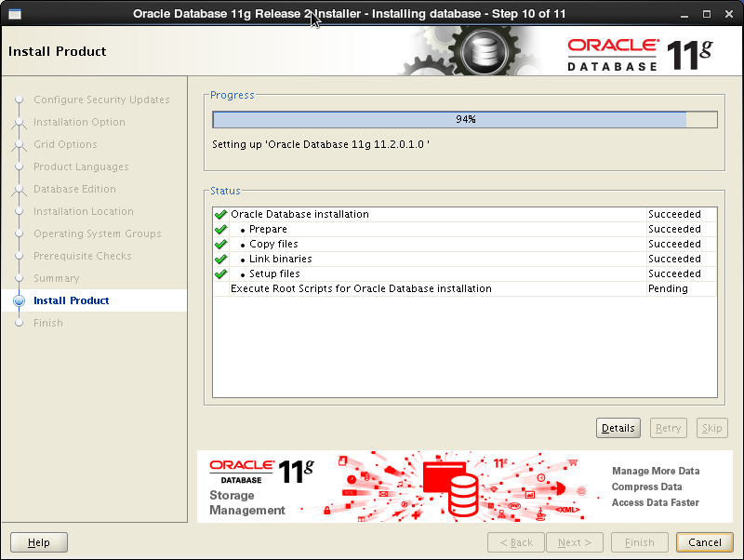Select the Finish step in sidebar
744x560 pixels.
point(48,323)
